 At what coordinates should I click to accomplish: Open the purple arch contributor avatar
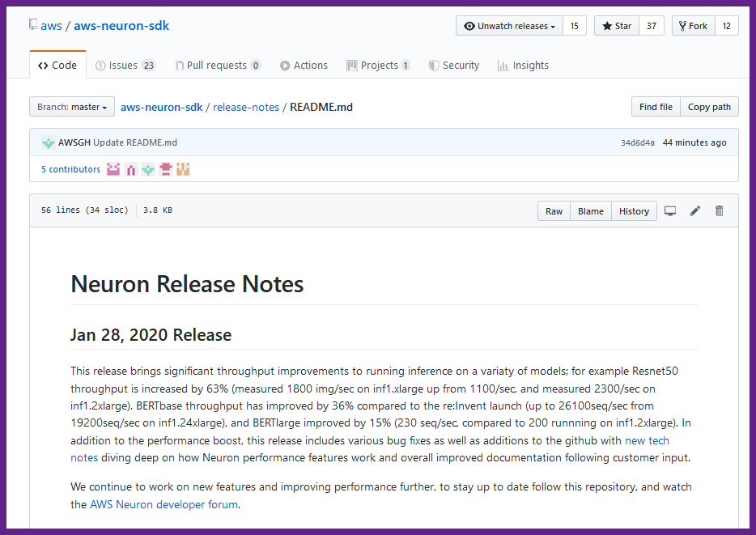130,169
